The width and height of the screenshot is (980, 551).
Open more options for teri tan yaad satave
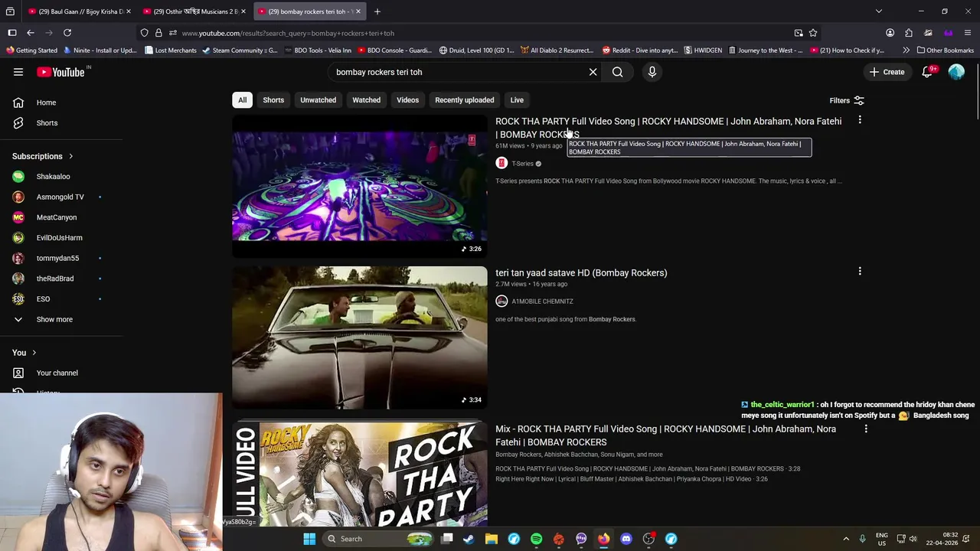pos(860,272)
